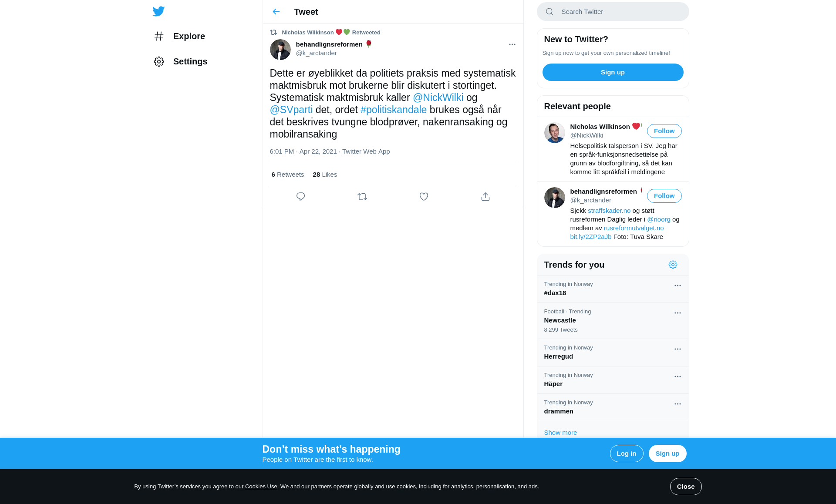
Task: Open behandlignsreformen's avatar on the tweet
Action: pyautogui.click(x=280, y=50)
